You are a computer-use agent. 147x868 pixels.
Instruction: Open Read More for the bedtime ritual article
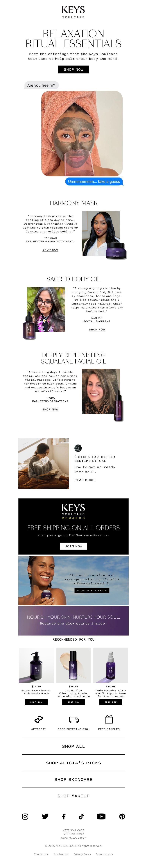(x=84, y=479)
